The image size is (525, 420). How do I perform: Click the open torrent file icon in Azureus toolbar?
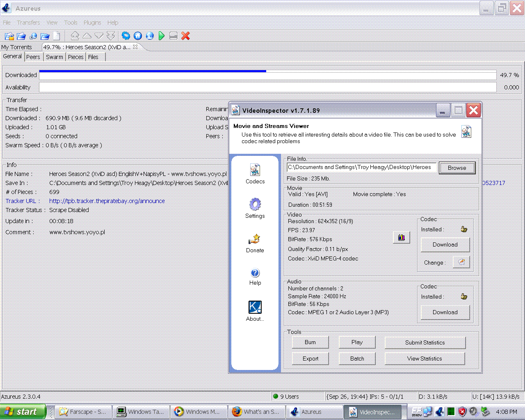(9, 36)
